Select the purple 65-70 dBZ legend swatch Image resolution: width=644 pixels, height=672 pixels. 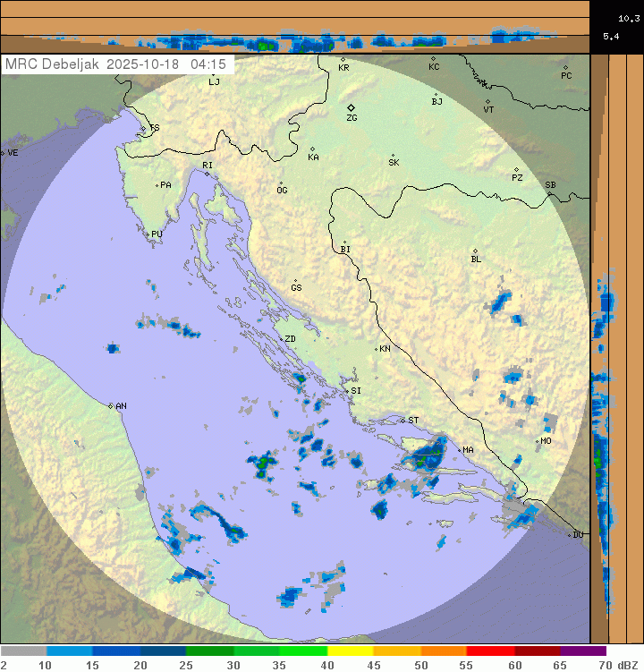click(583, 651)
